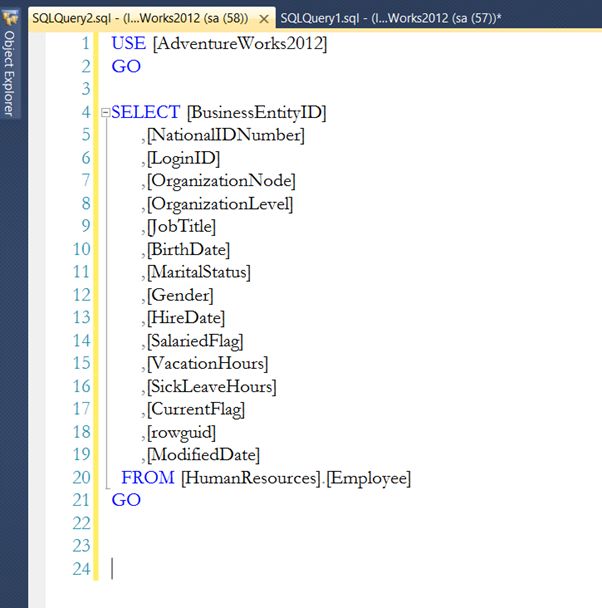
Task: Click [HumanResources] schema name
Action: click(x=251, y=478)
